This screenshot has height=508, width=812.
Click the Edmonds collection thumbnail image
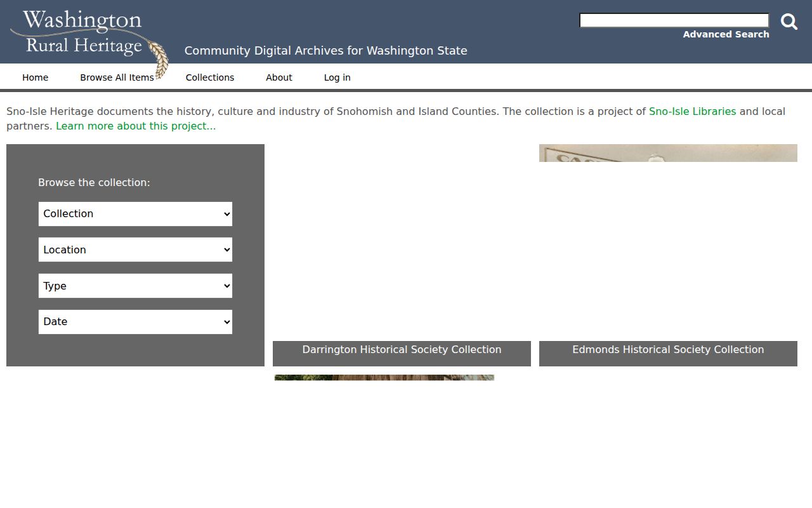click(668, 153)
